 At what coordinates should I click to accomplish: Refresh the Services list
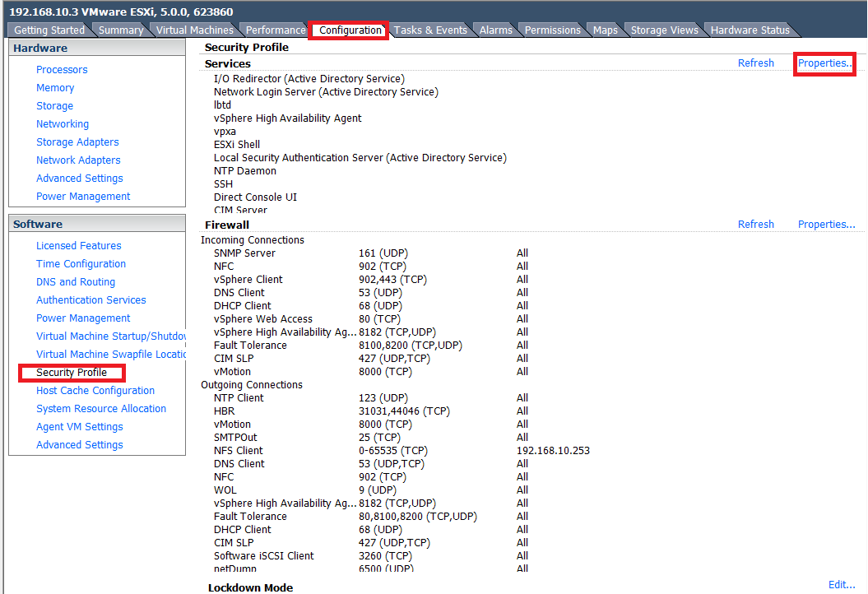coord(755,63)
